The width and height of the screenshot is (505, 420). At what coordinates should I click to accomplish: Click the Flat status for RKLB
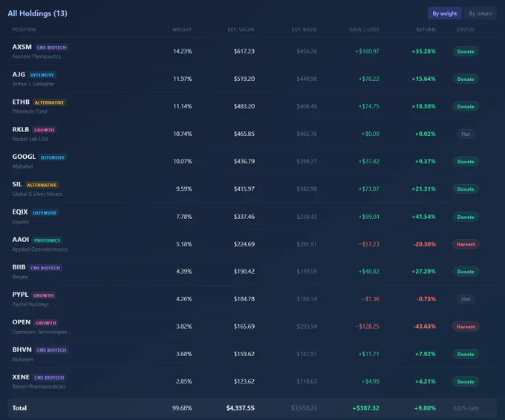(466, 134)
